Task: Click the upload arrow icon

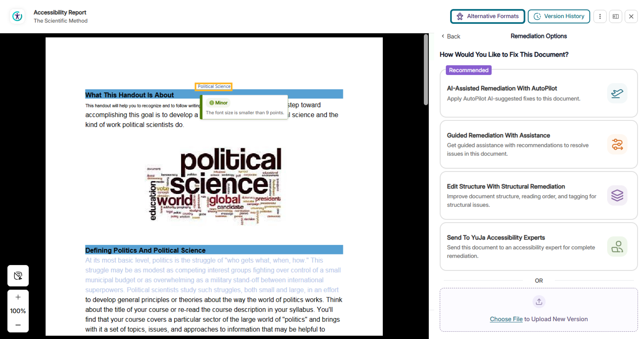Action: click(539, 302)
